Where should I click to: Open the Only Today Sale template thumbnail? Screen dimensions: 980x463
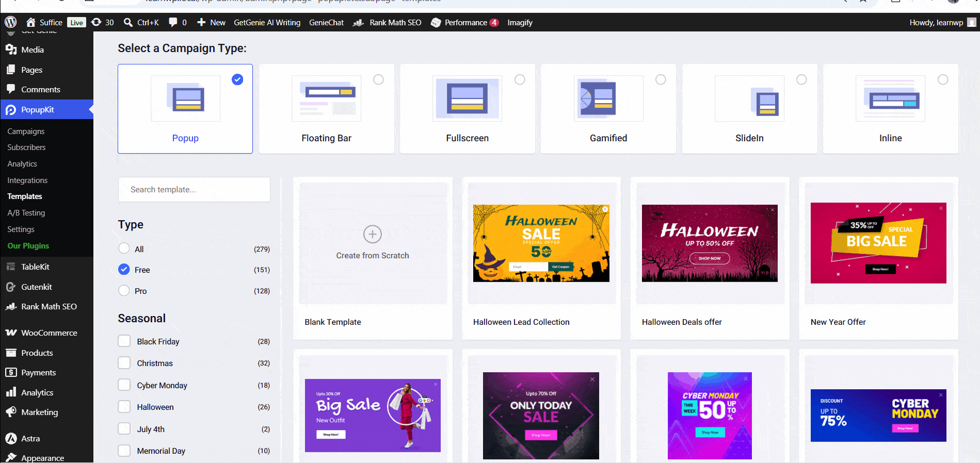541,416
